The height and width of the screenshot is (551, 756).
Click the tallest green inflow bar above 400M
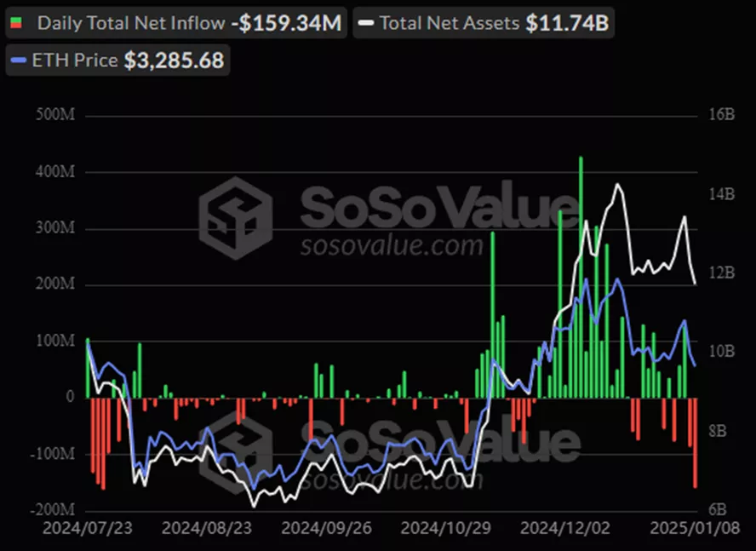pos(581,277)
